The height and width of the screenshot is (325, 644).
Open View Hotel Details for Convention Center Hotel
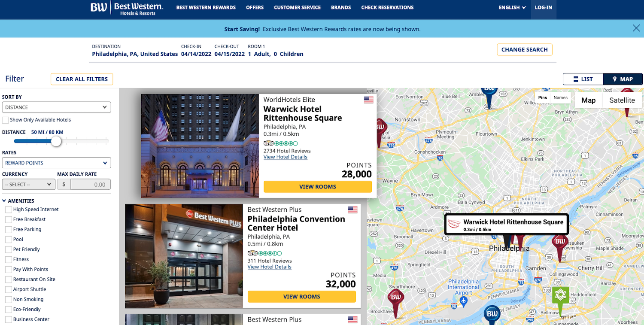(x=270, y=267)
